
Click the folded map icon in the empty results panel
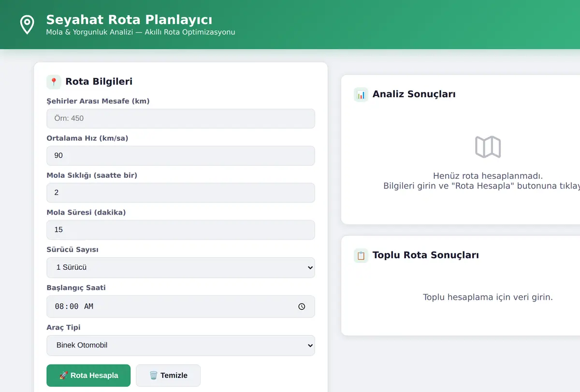[x=488, y=147]
